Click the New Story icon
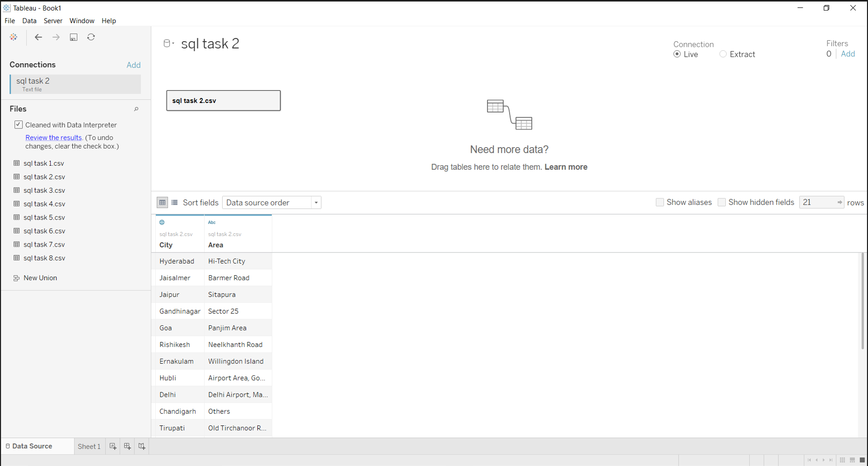 click(x=141, y=446)
